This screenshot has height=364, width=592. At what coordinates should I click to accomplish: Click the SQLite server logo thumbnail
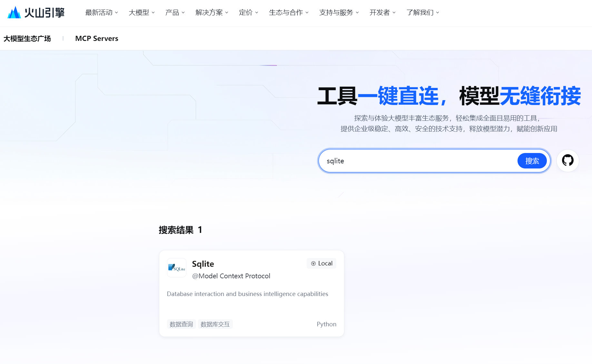click(x=176, y=268)
